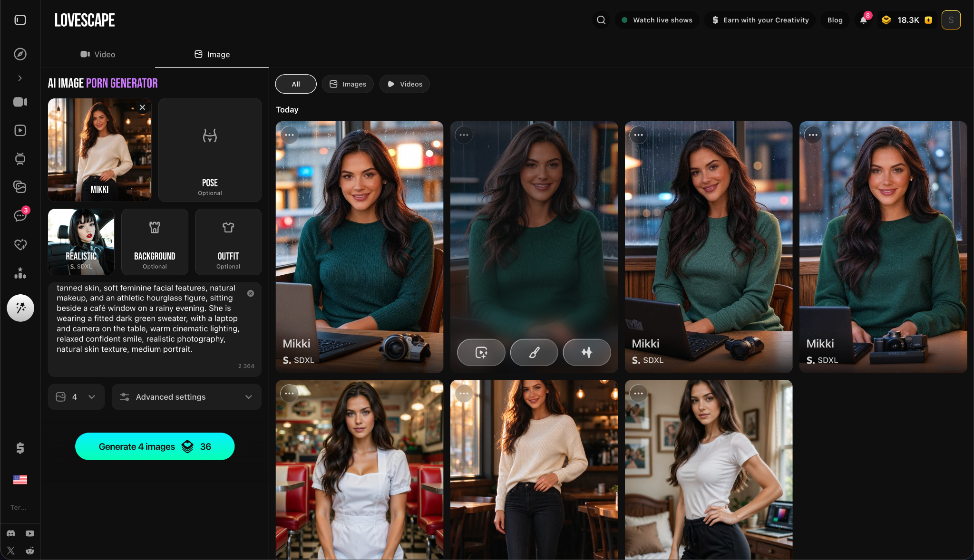Viewport: 974px width, 560px height.
Task: Open the heart icon in sidebar
Action: 20,244
